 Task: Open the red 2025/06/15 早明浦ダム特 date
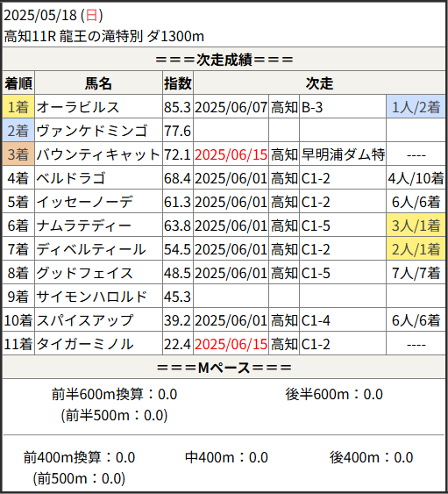(231, 154)
